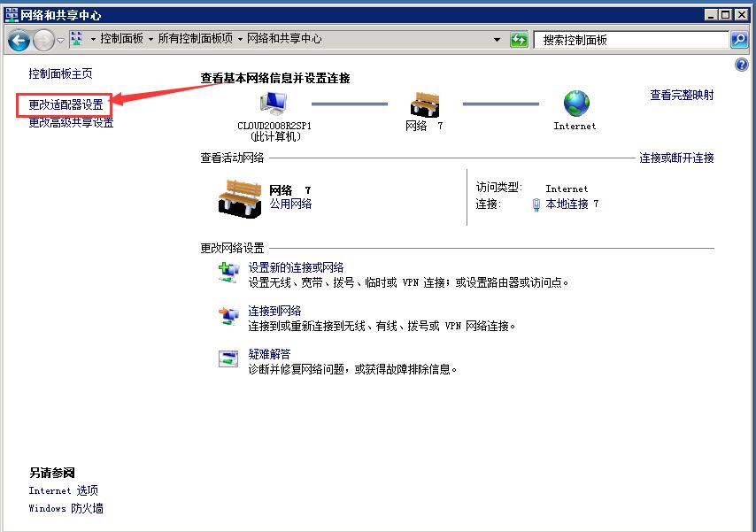Image resolution: width=756 pixels, height=532 pixels.
Task: Expand the arrow before 控制面板 breadcrumb
Action: click(x=93, y=40)
